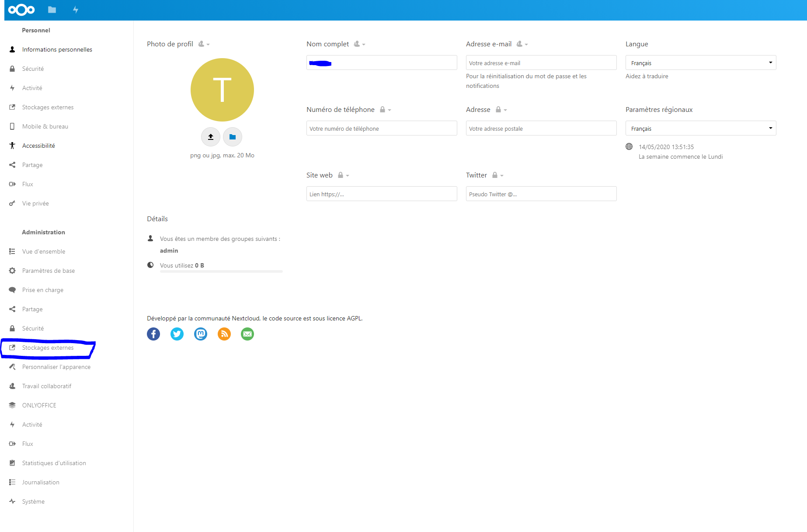Open Personnaliser l'apparence settings
807x532 pixels.
tap(56, 367)
